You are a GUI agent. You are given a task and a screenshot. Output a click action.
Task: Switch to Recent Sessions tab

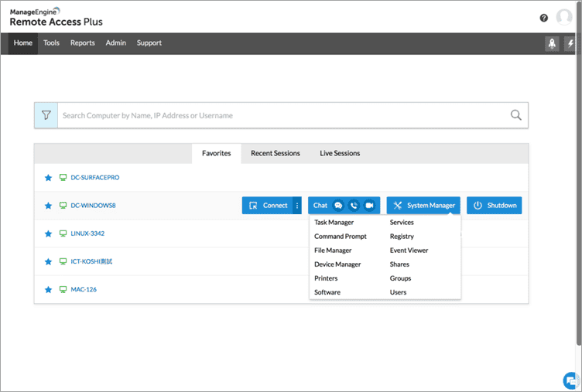[276, 154]
